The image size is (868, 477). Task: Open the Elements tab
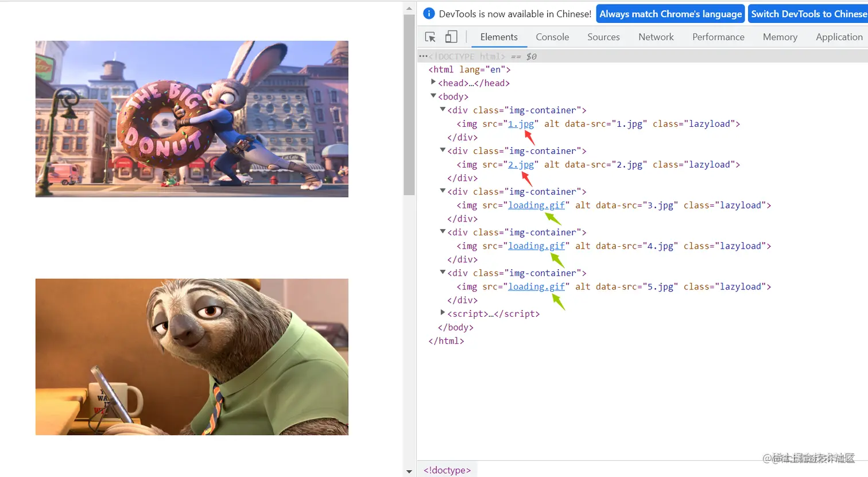[499, 37]
